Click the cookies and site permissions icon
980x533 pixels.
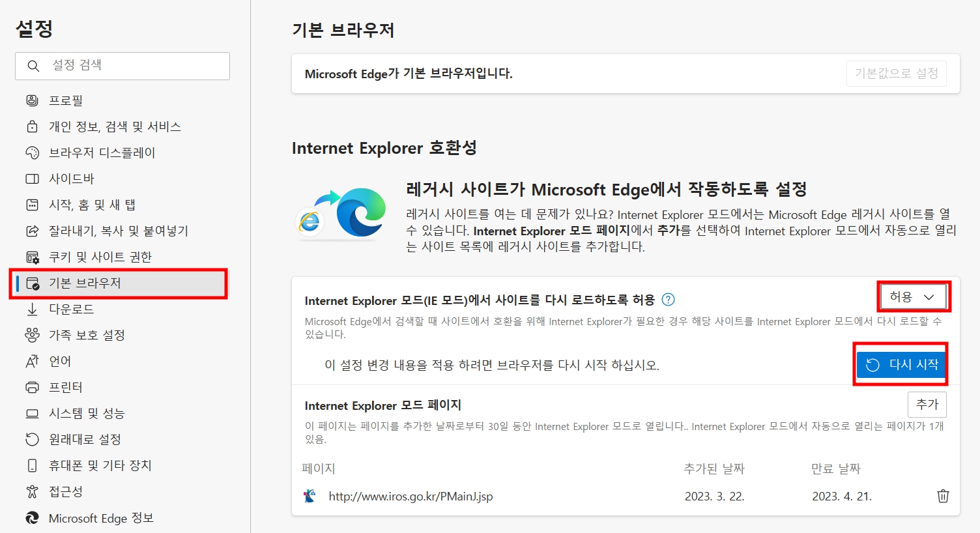[32, 257]
